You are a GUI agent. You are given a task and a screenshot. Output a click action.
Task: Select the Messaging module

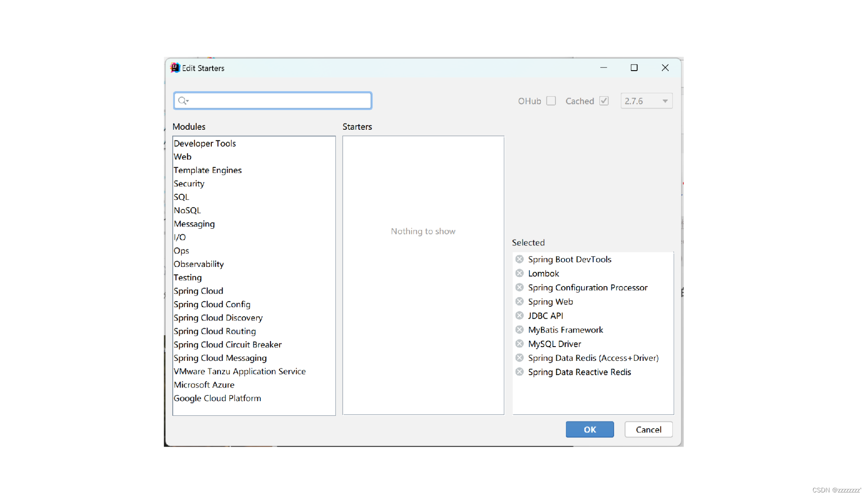pyautogui.click(x=254, y=224)
